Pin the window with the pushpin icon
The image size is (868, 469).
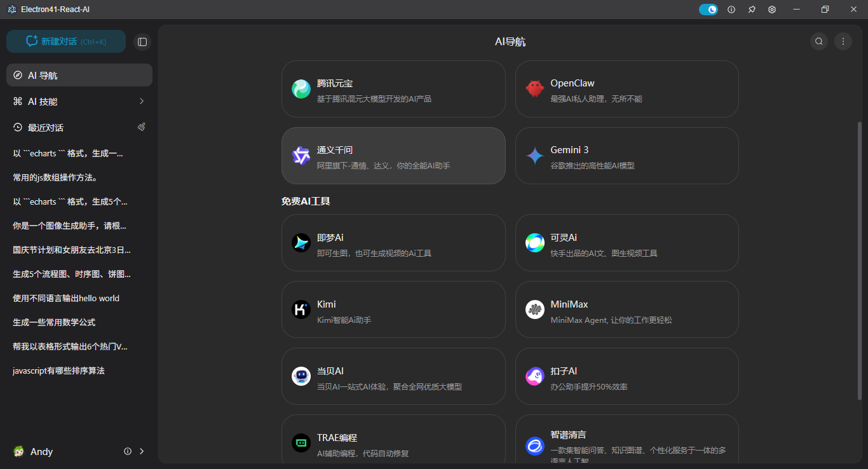tap(752, 10)
